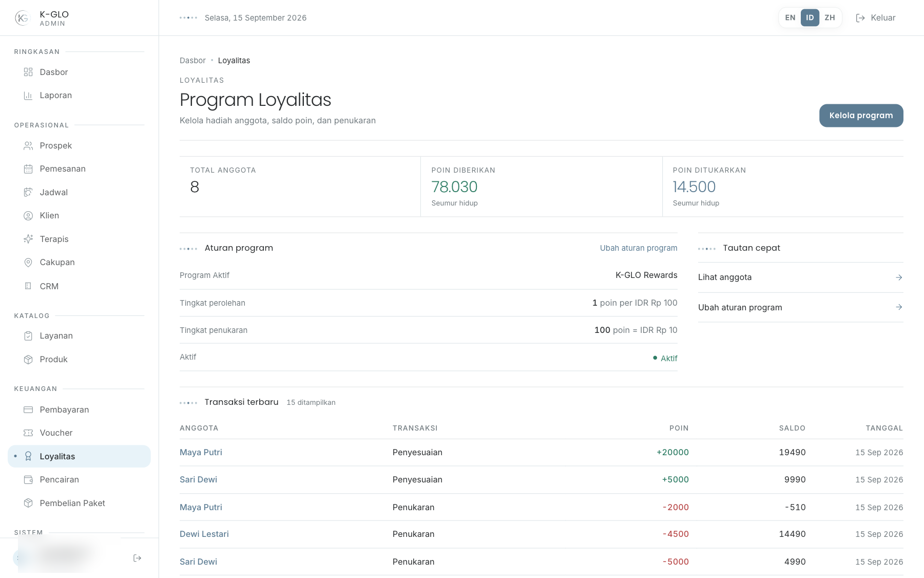Switch language to ZH
This screenshot has height=578, width=924.
830,17
